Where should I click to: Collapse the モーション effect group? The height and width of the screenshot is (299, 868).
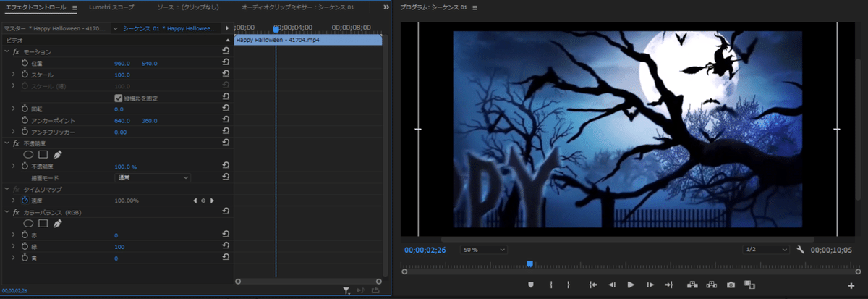point(7,52)
